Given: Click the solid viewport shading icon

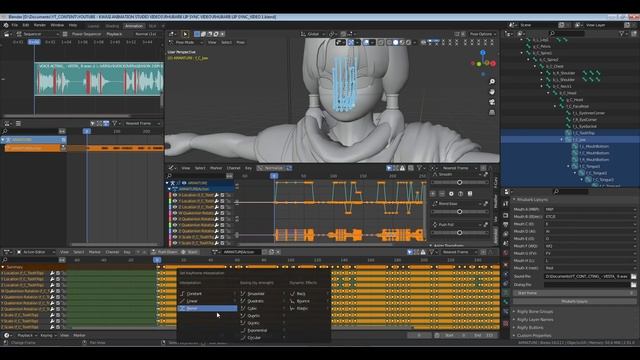Looking at the screenshot, I should click(395, 42).
